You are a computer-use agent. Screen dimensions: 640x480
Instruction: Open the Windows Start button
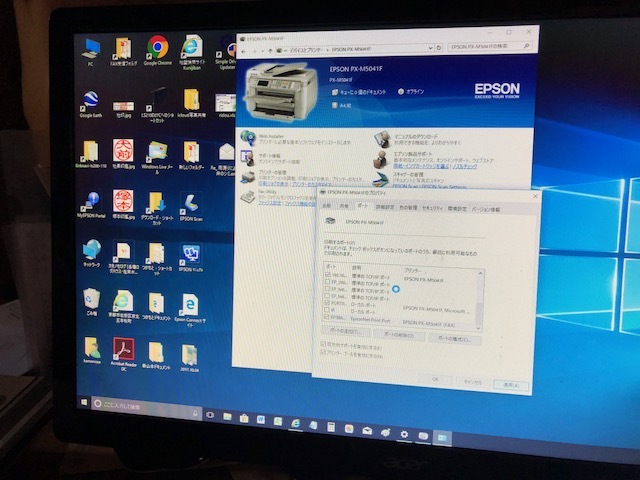point(84,402)
